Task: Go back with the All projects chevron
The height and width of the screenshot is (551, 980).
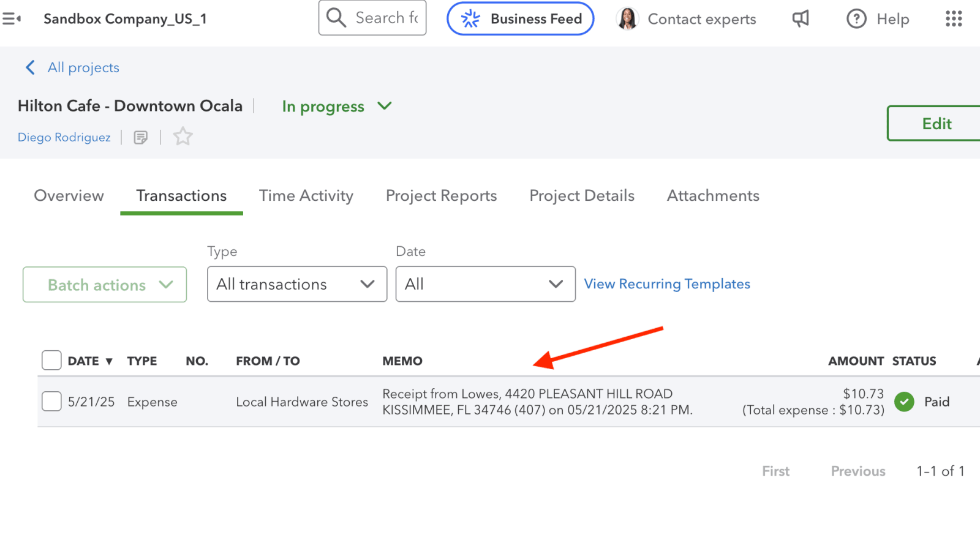Action: 30,67
